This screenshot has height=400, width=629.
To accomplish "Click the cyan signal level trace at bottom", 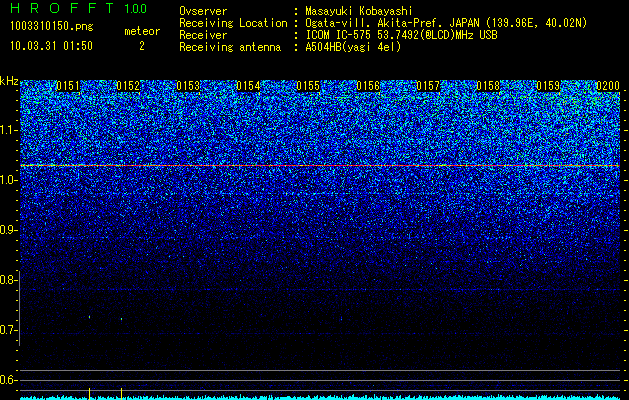I will 320,398.
